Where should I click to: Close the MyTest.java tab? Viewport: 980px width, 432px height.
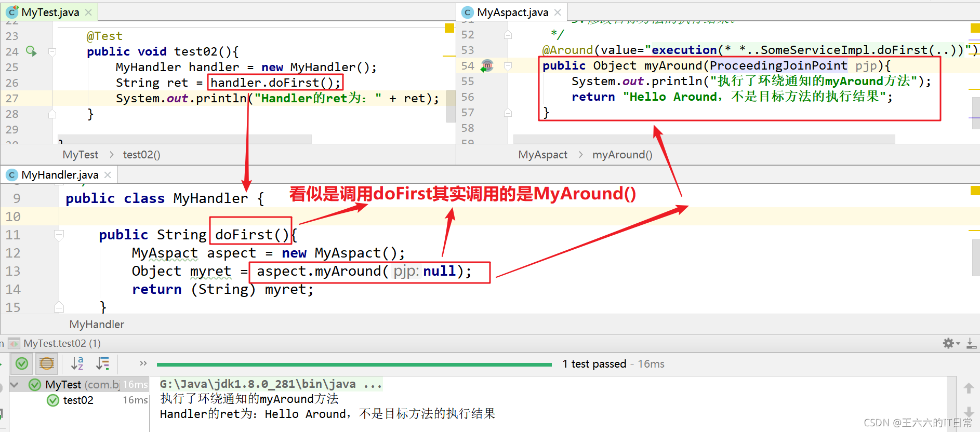pyautogui.click(x=88, y=12)
